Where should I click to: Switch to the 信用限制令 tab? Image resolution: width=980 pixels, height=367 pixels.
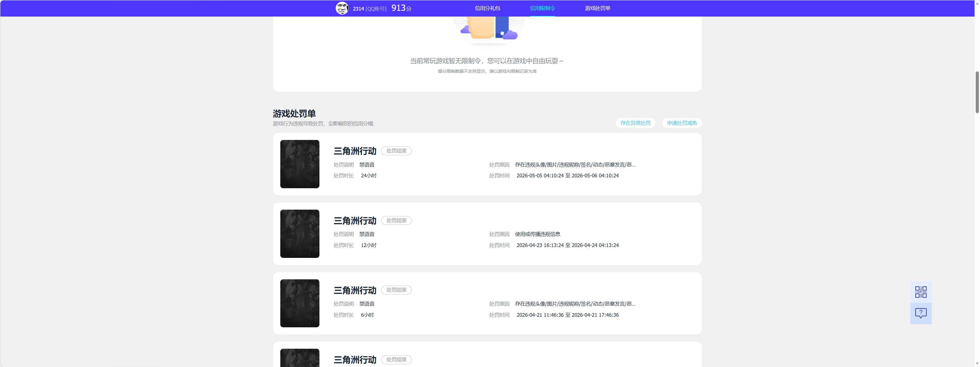[x=543, y=8]
